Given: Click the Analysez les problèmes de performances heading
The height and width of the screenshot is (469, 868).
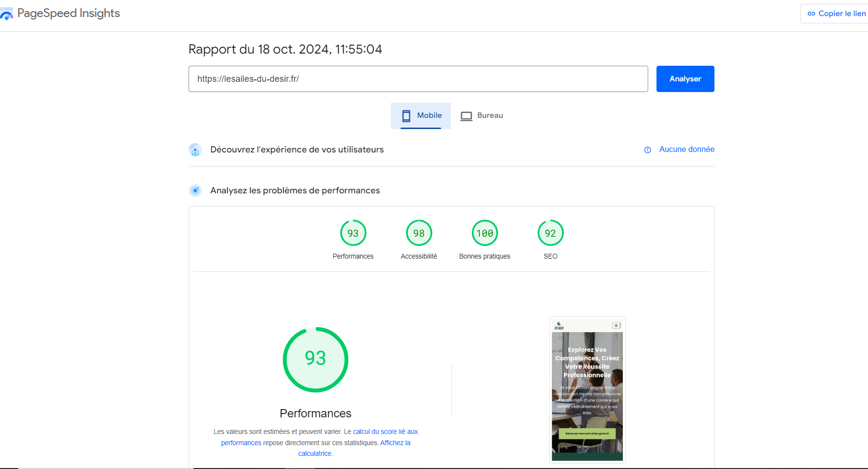Looking at the screenshot, I should click(x=295, y=190).
